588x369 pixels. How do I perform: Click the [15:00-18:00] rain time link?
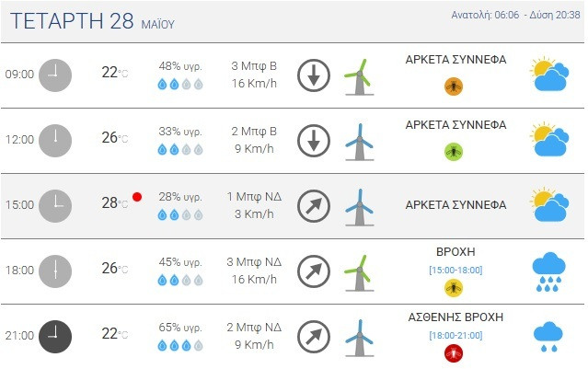click(455, 270)
